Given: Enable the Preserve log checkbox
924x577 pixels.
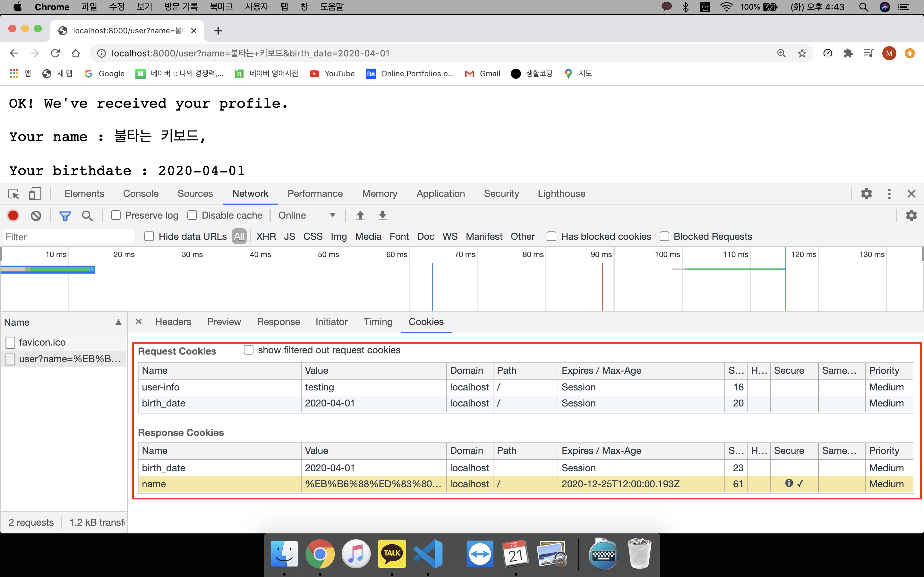Looking at the screenshot, I should click(116, 216).
